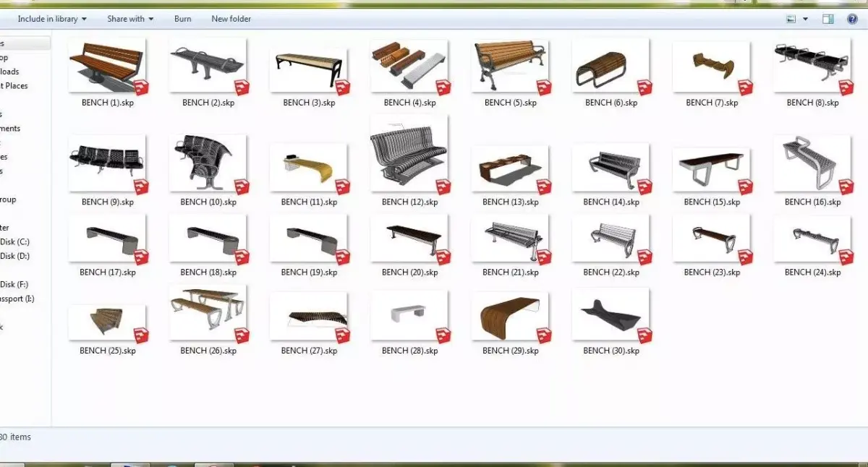Create a folder with the New folder button
Screen dimensions: 868x467
[x=231, y=19]
